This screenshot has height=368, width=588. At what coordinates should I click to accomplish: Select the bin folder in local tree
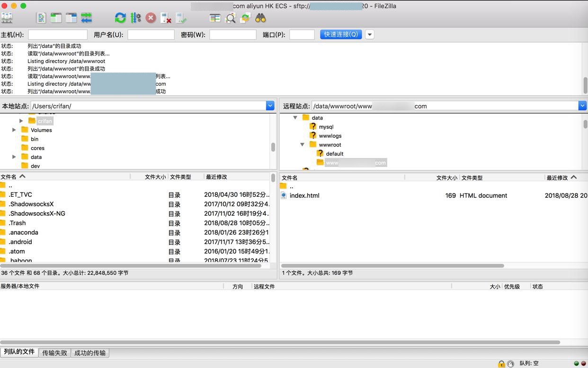[34, 139]
